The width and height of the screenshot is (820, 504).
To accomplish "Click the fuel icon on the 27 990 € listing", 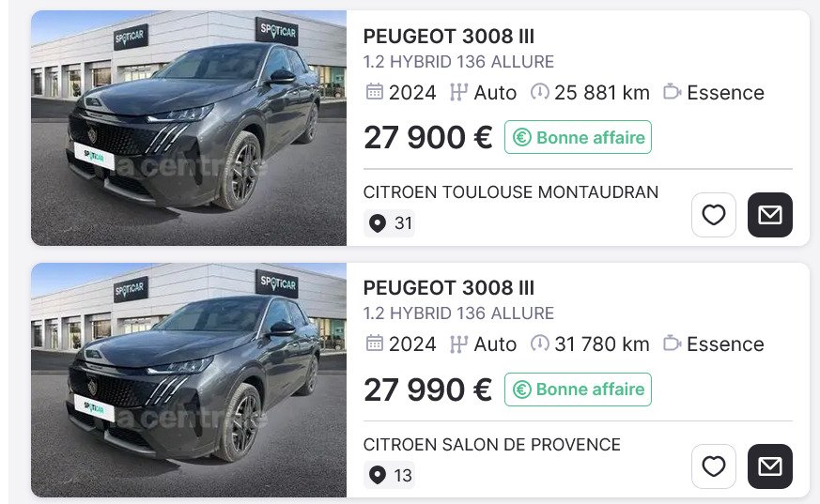I will coord(672,344).
